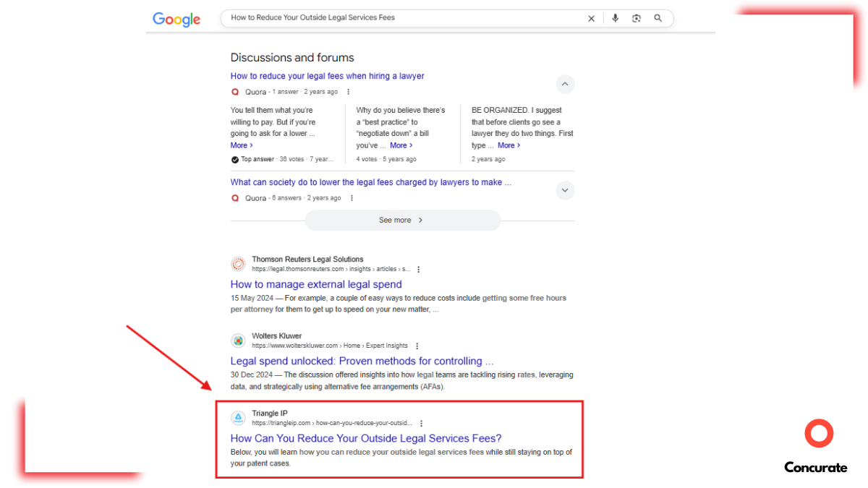
Task: Open the Triangle IP result three-dot menu
Action: (x=421, y=424)
